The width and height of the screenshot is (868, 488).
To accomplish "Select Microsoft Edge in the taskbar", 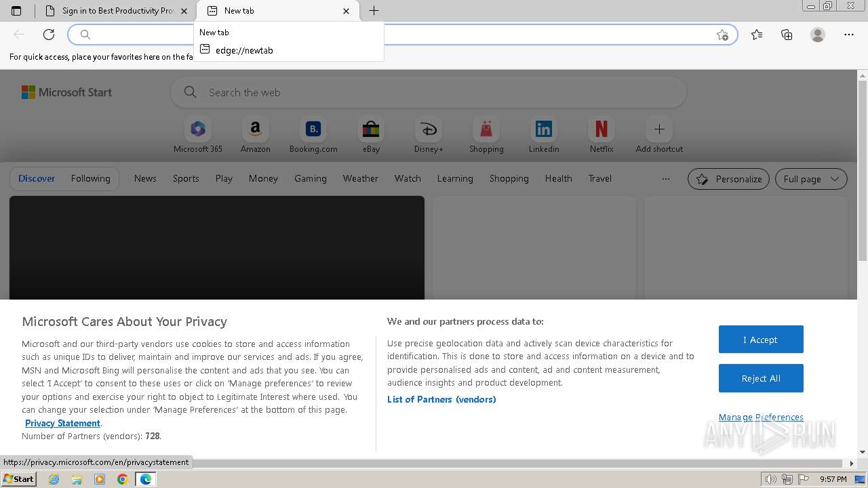I will click(146, 479).
